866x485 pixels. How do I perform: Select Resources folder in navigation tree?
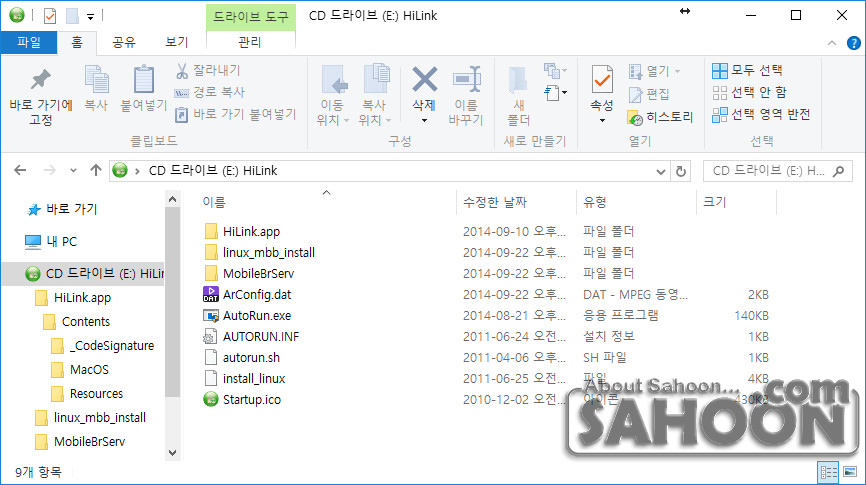[x=87, y=394]
